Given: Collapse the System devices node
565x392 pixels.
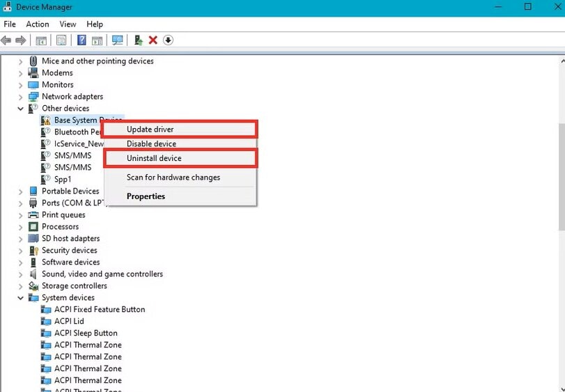Looking at the screenshot, I should pyautogui.click(x=20, y=298).
